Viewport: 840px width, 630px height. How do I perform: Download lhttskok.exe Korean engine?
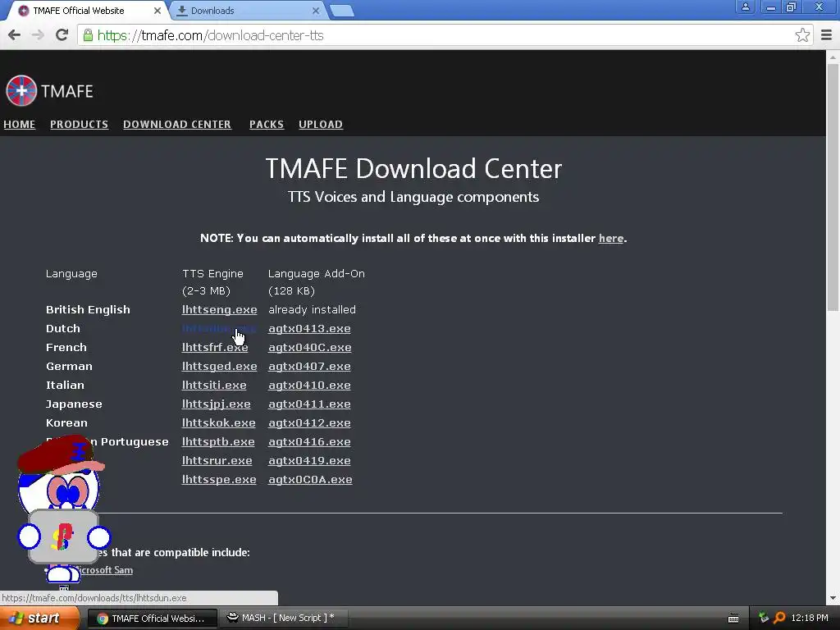(218, 422)
